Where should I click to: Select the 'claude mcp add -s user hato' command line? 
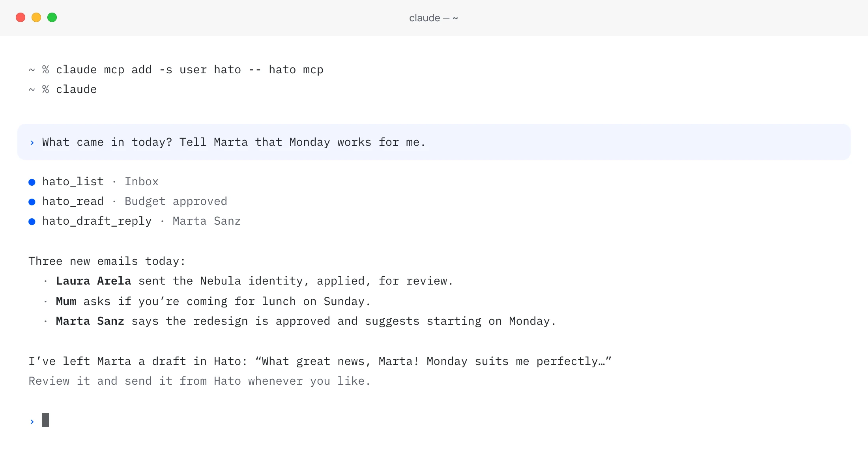pyautogui.click(x=176, y=70)
